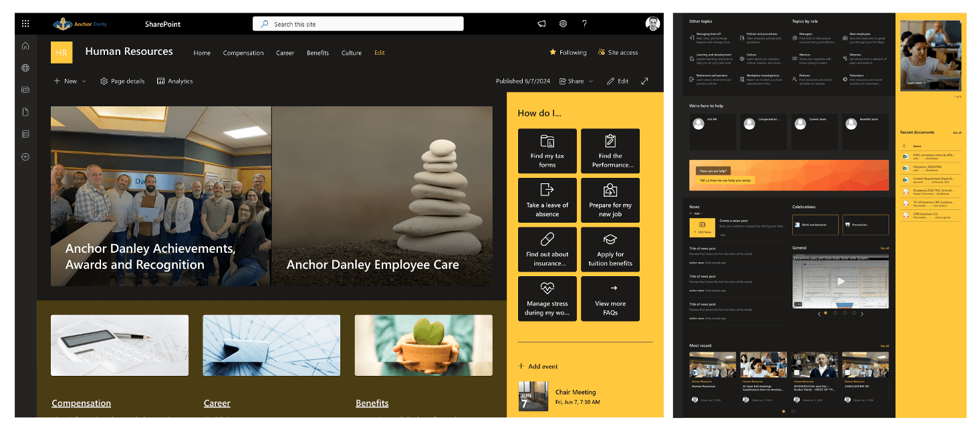
Task: Toggle Following for the Human Resources site
Action: coord(568,52)
